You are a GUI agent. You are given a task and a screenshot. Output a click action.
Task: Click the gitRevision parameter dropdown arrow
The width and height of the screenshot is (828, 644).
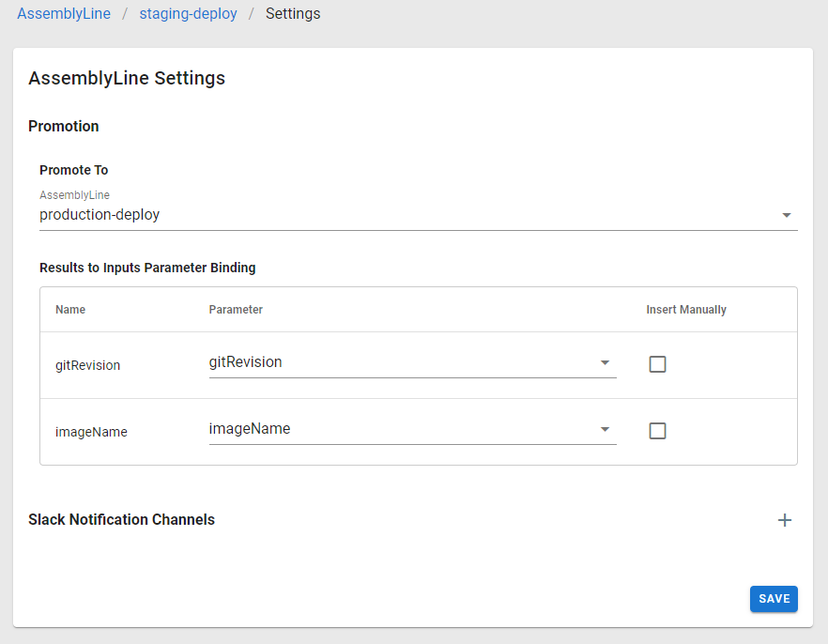coord(605,362)
